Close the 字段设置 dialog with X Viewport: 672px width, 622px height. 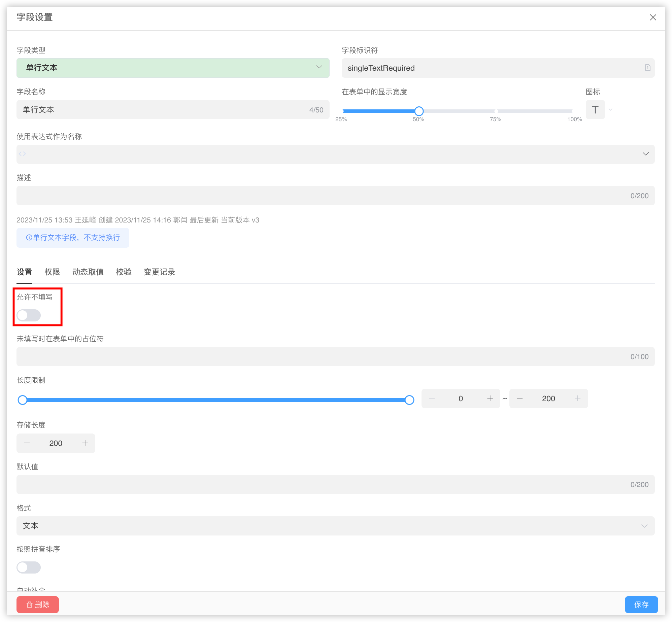coord(653,18)
